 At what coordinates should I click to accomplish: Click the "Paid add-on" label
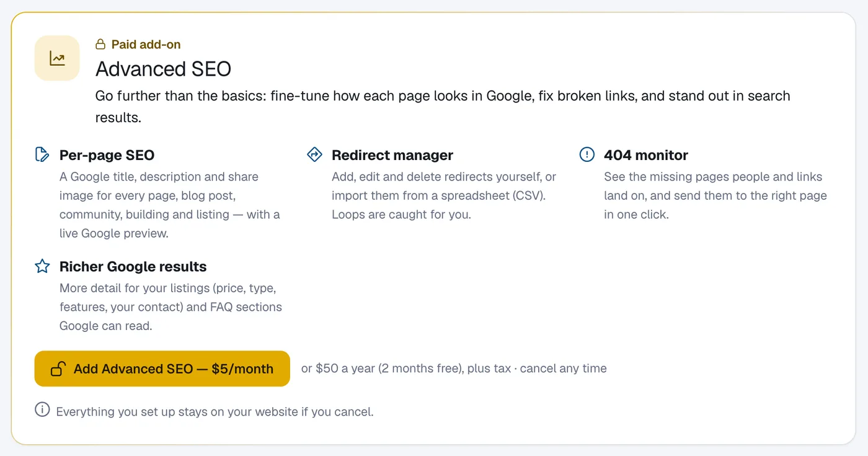[x=146, y=45]
